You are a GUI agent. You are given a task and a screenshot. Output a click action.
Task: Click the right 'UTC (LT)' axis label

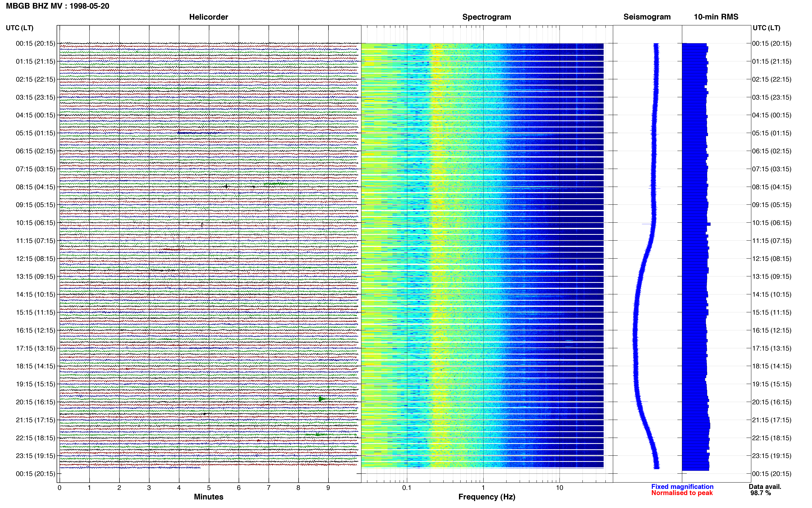pyautogui.click(x=766, y=28)
